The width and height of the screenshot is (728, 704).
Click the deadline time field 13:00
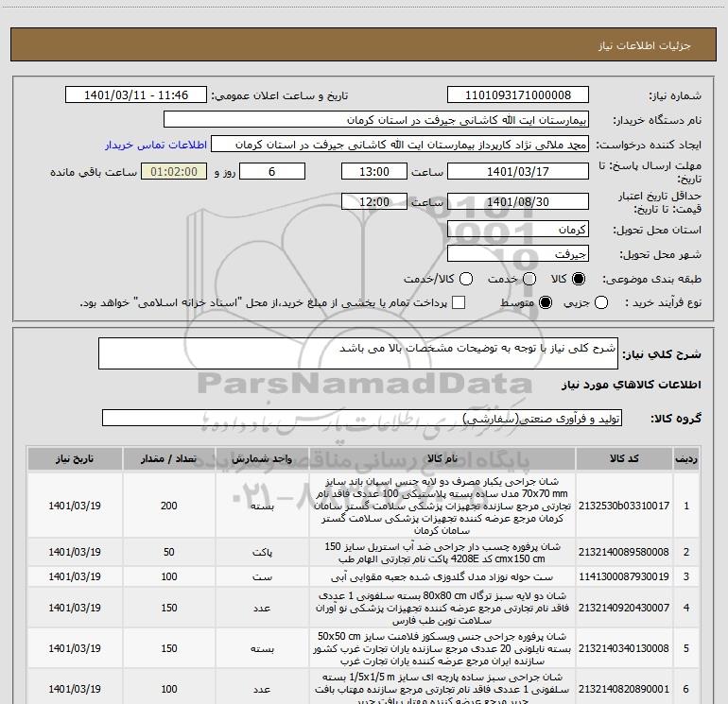(x=374, y=171)
